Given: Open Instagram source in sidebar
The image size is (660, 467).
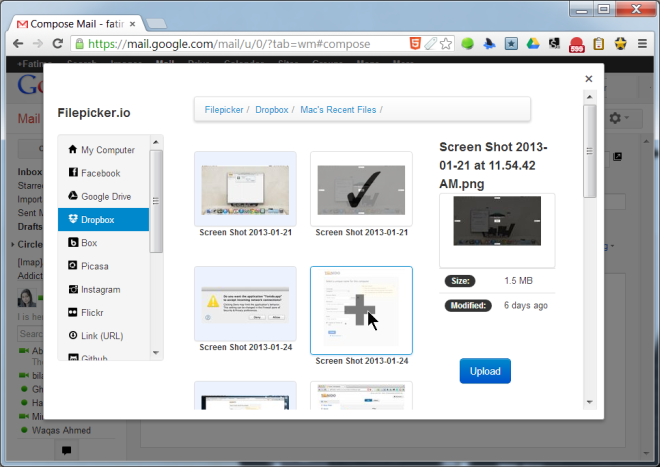Looking at the screenshot, I should [x=104, y=289].
